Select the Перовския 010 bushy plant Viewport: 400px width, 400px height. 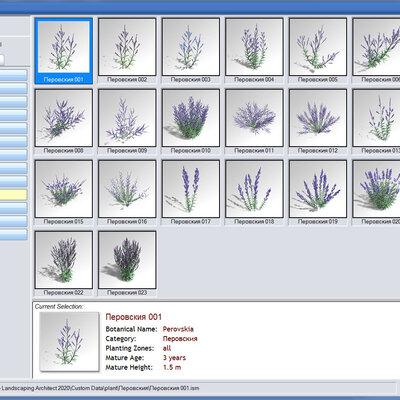pyautogui.click(x=191, y=118)
